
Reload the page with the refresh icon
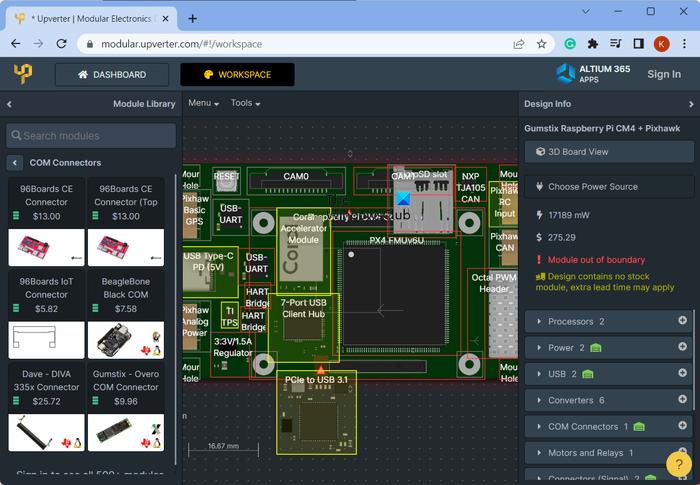pos(62,44)
